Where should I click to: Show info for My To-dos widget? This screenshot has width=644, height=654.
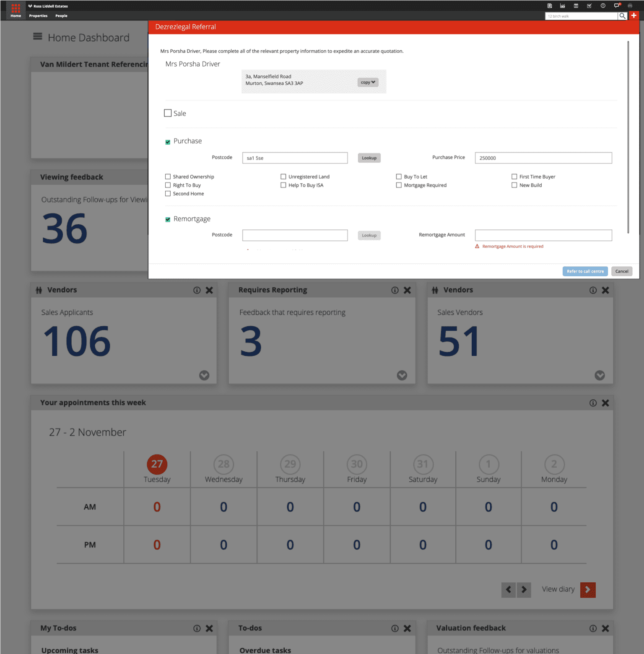[x=197, y=628]
